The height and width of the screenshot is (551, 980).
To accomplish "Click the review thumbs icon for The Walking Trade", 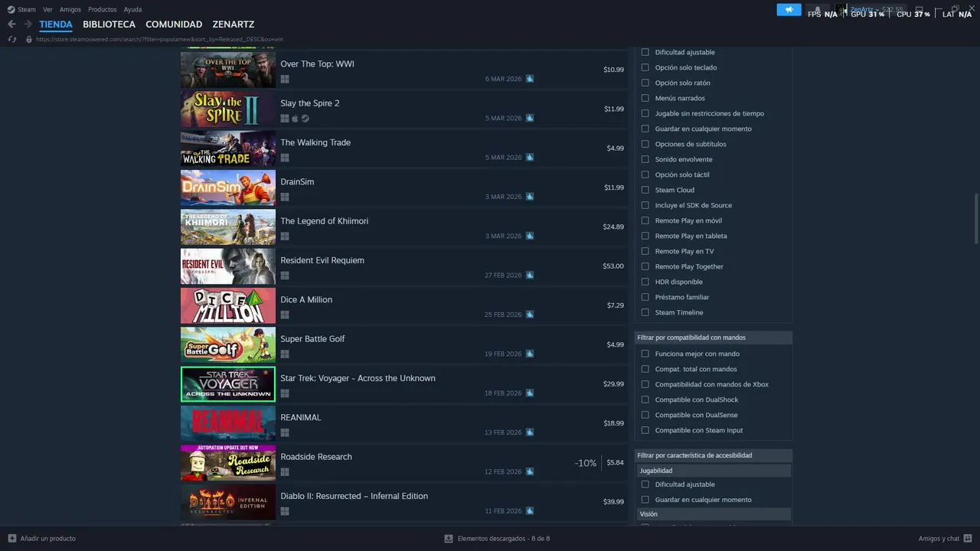I will tap(530, 158).
